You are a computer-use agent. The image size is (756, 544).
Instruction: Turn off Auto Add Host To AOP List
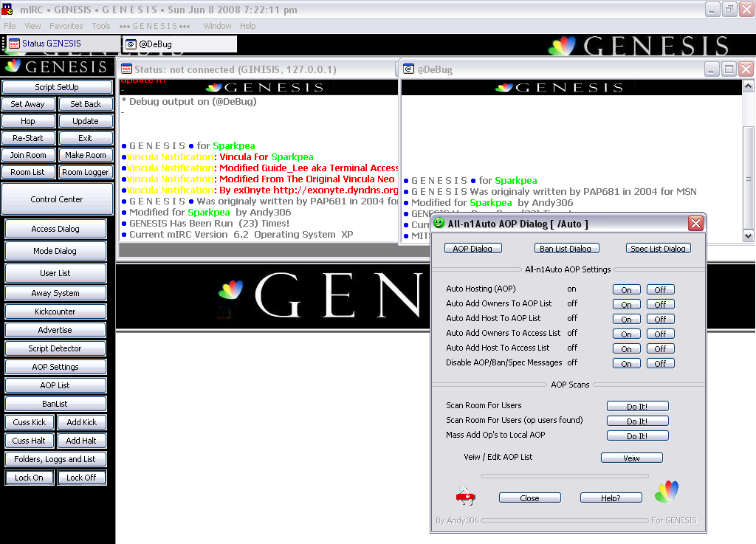[660, 319]
